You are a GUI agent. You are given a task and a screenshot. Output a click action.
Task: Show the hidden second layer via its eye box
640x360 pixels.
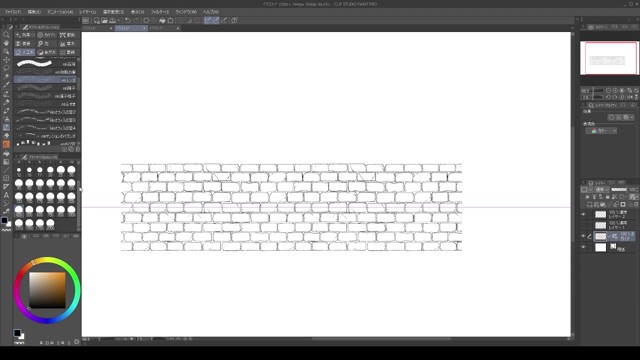583,225
